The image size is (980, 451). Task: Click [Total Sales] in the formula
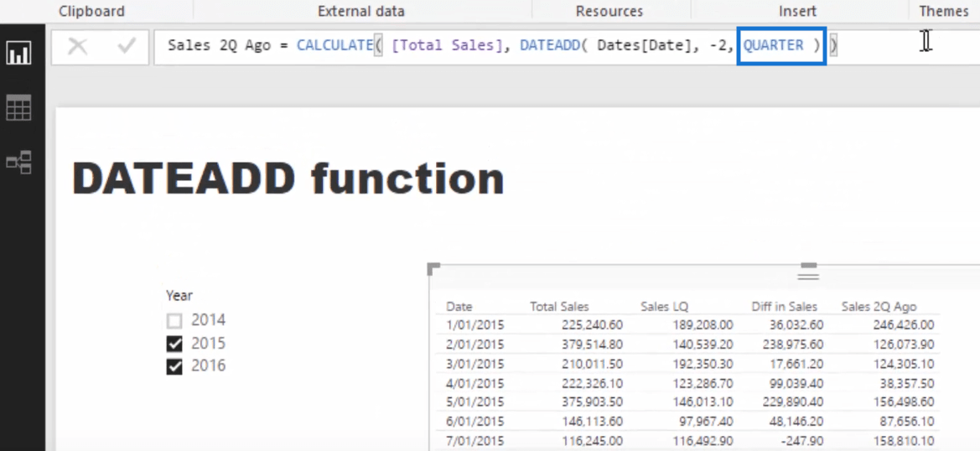click(x=447, y=45)
